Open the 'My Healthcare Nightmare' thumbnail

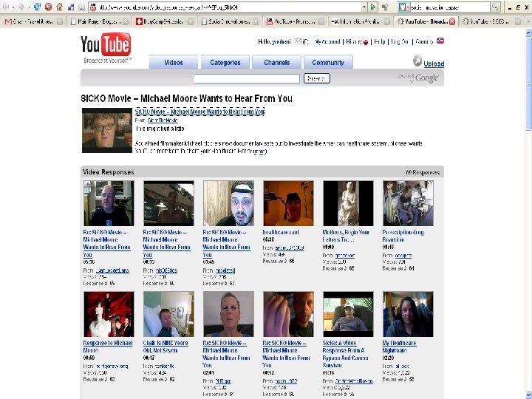pos(408,314)
